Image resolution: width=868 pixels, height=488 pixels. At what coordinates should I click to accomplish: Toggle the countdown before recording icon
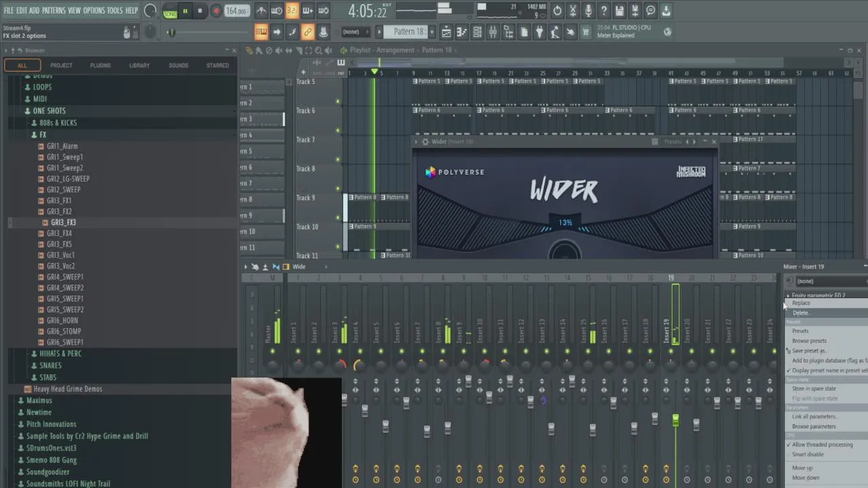[x=292, y=11]
